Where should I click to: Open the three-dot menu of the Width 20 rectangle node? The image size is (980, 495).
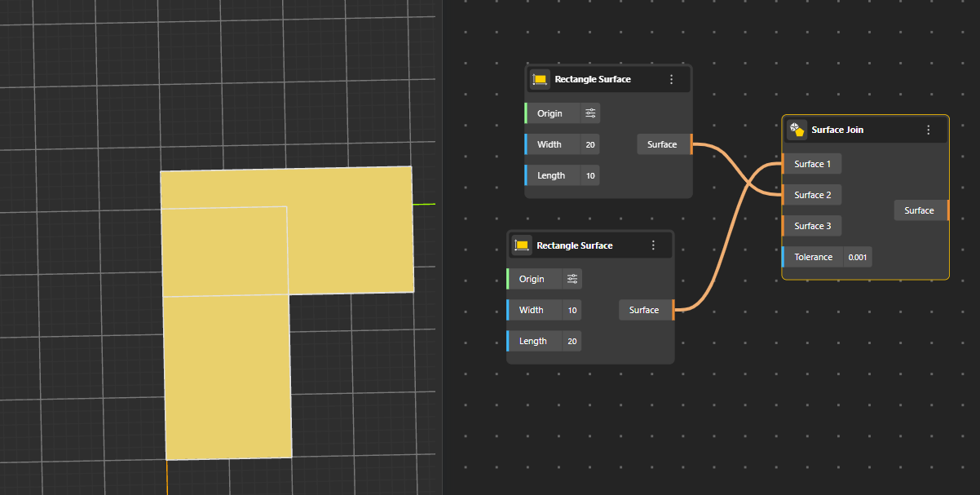pos(671,80)
